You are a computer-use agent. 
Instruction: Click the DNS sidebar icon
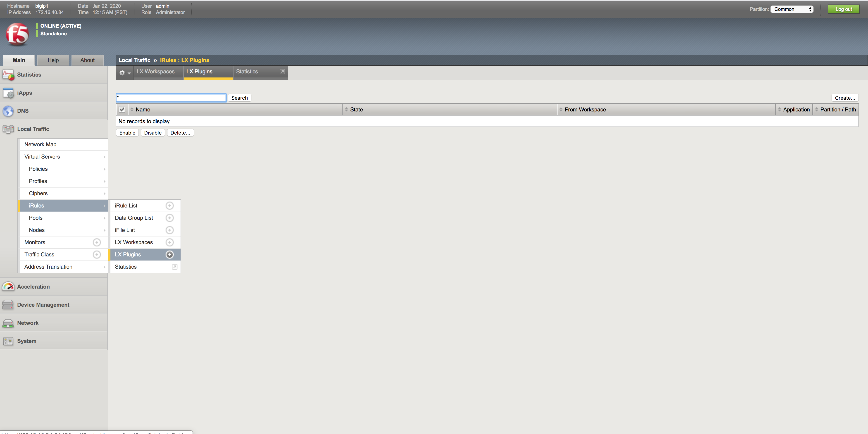pyautogui.click(x=8, y=111)
